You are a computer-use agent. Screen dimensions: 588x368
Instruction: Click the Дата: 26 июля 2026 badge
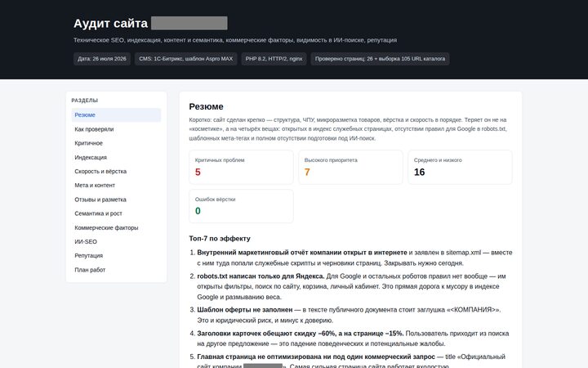click(x=102, y=59)
